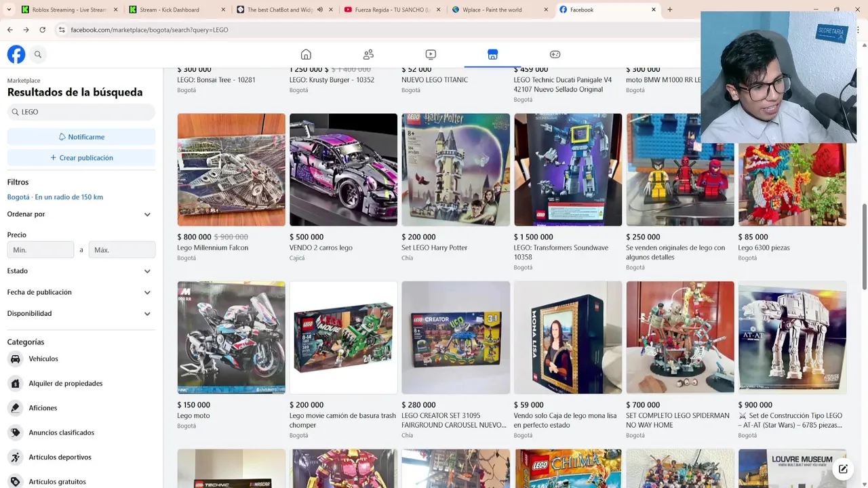Click the maximum price field
The width and height of the screenshot is (868, 488).
122,250
